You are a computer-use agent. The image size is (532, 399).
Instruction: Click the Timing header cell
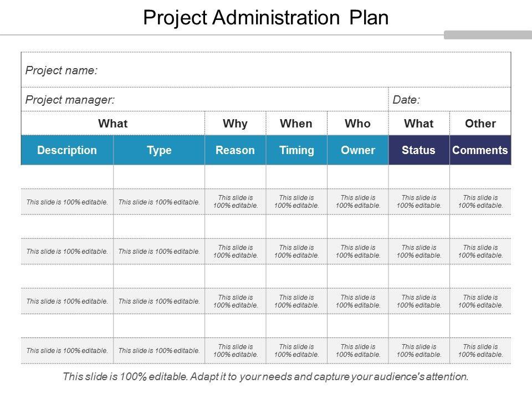click(x=296, y=150)
